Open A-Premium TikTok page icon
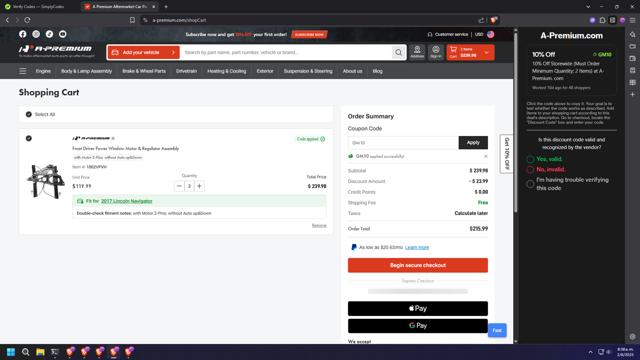The image size is (640, 360). point(49,34)
